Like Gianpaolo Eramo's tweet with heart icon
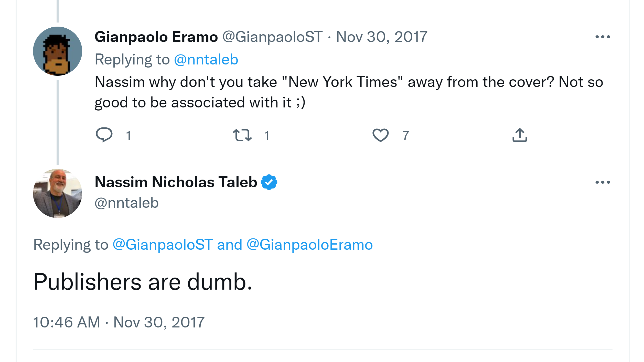Viewport: 644px width, 362px height. coord(380,135)
